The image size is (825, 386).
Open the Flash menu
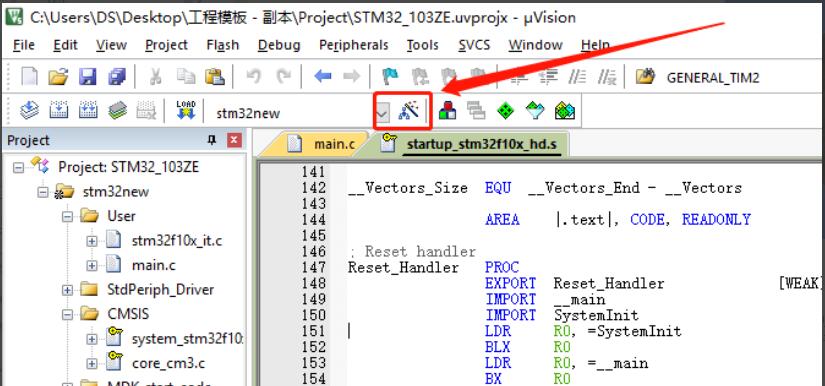point(223,45)
